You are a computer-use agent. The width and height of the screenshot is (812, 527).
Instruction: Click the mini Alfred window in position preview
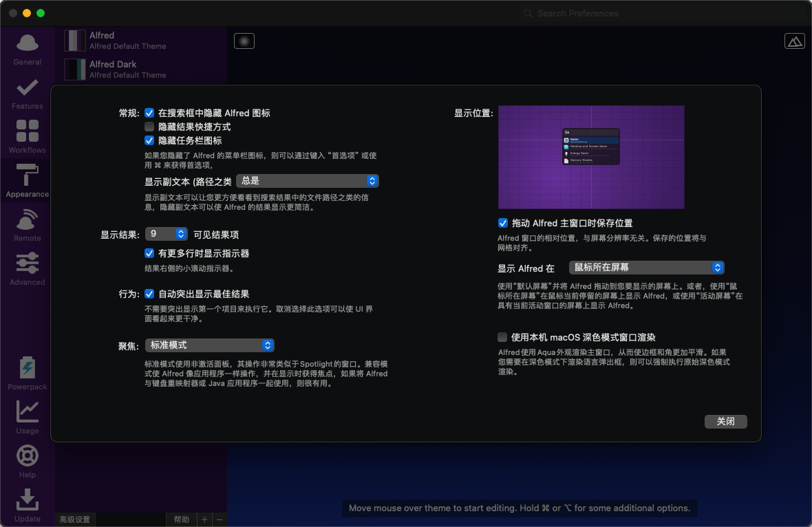pyautogui.click(x=591, y=147)
